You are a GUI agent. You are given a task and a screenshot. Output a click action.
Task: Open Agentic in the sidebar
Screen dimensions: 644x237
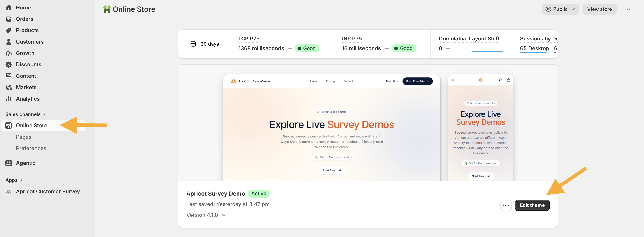tap(26, 163)
